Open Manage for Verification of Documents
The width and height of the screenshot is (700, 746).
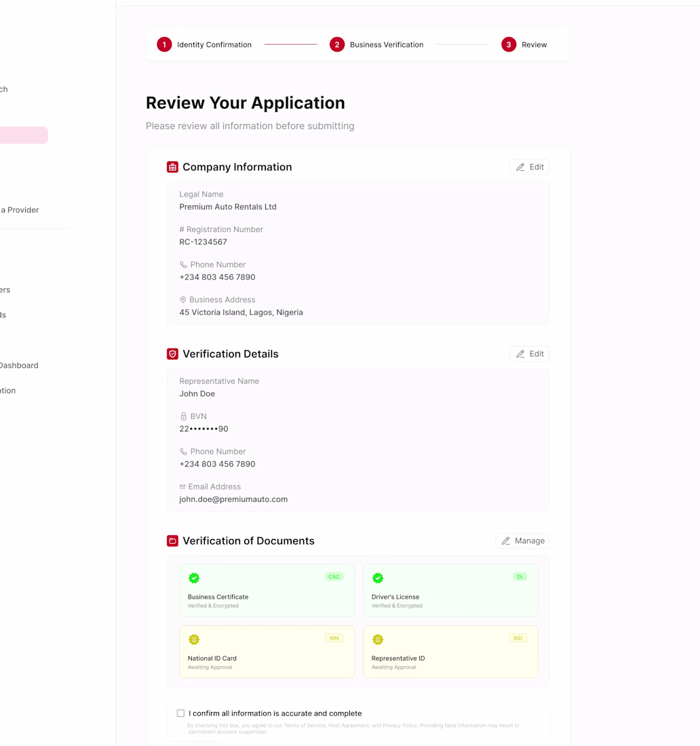tap(522, 541)
